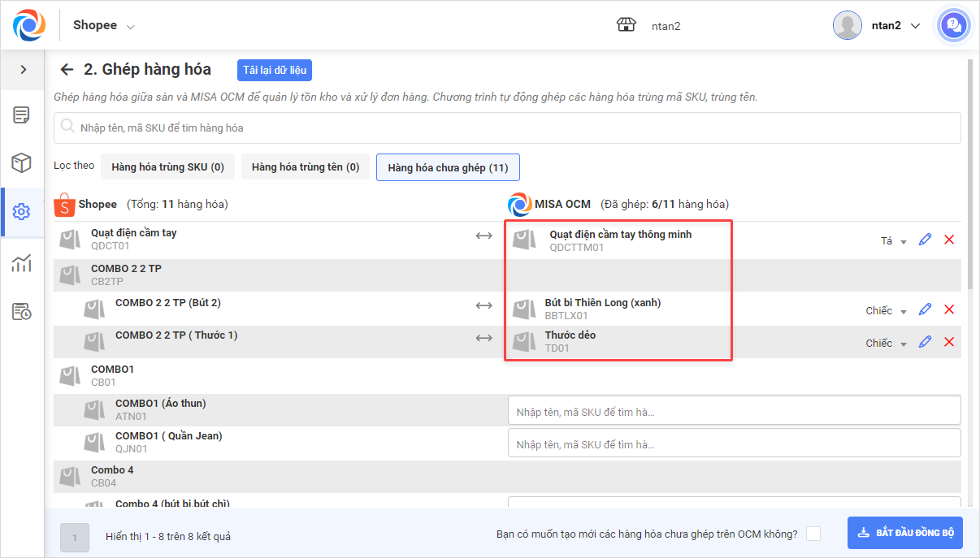Expand the left sidebar with the chevron

click(x=23, y=70)
